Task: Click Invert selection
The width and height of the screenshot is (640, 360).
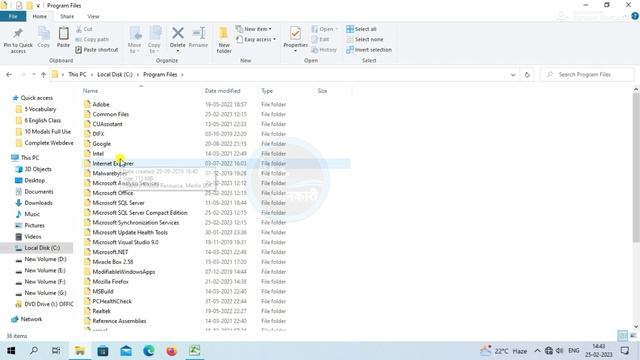Action: point(369,49)
